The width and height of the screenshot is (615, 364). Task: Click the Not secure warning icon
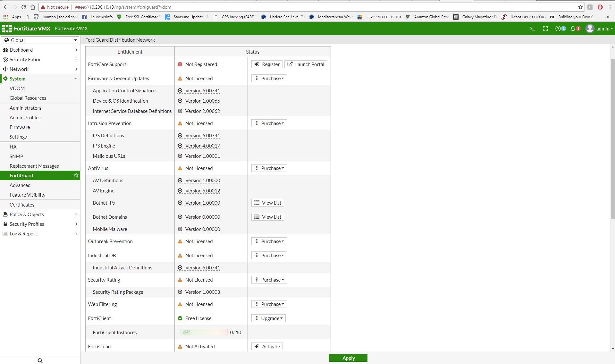(43, 7)
